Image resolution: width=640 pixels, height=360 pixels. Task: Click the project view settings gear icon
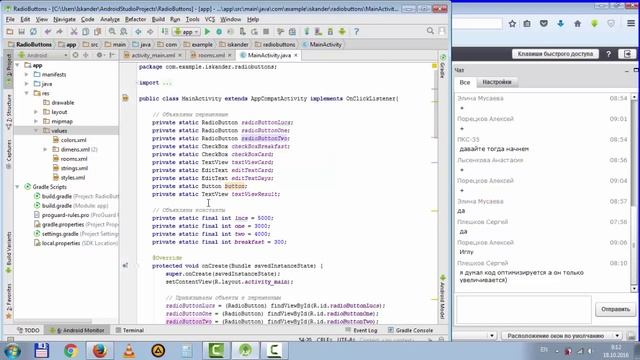point(99,55)
